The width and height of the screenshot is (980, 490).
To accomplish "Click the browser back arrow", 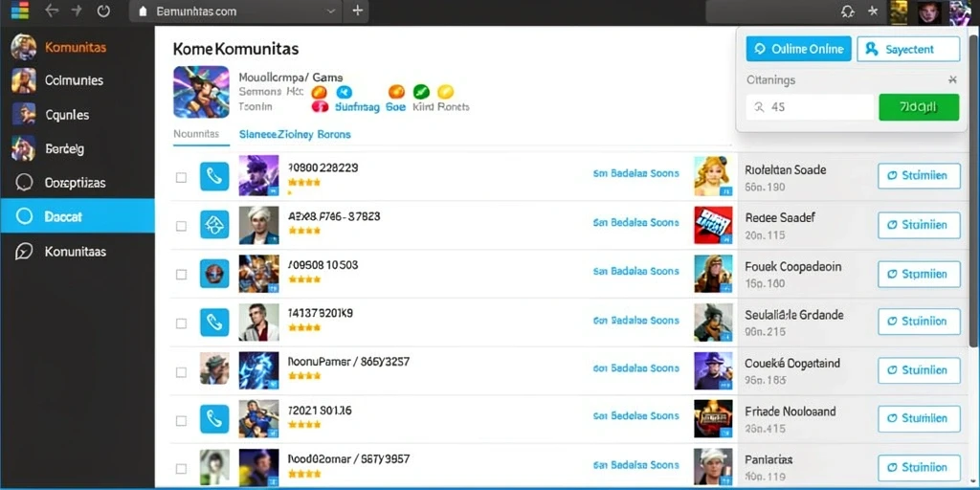I will (52, 11).
